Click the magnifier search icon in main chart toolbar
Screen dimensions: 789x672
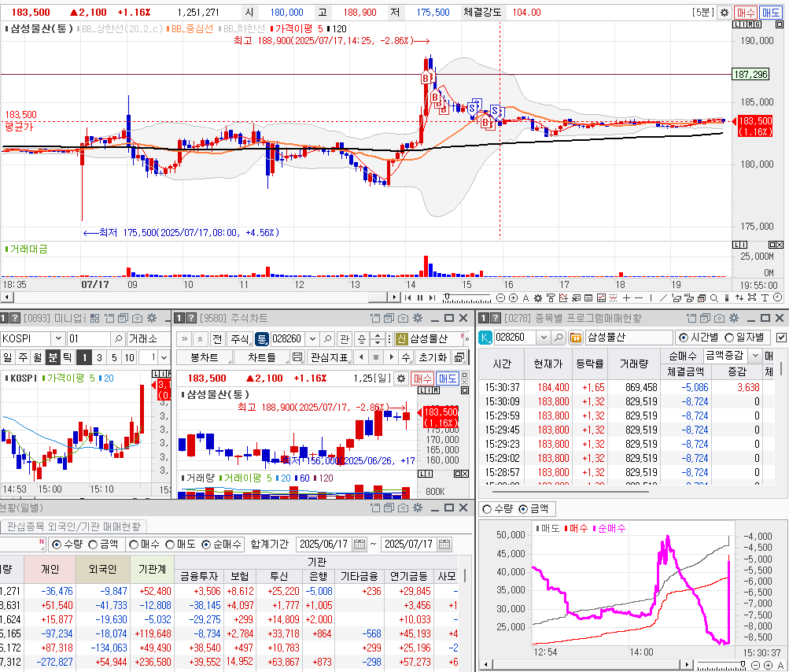(713, 298)
